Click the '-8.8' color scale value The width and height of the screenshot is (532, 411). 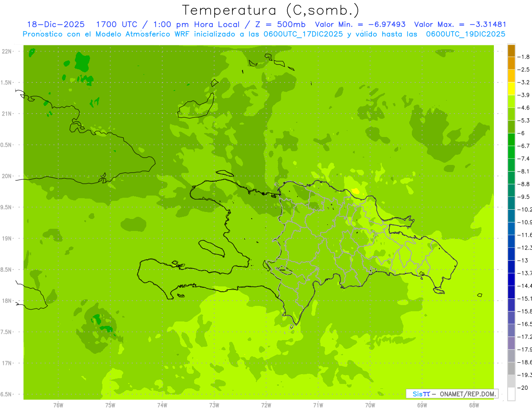click(x=524, y=184)
